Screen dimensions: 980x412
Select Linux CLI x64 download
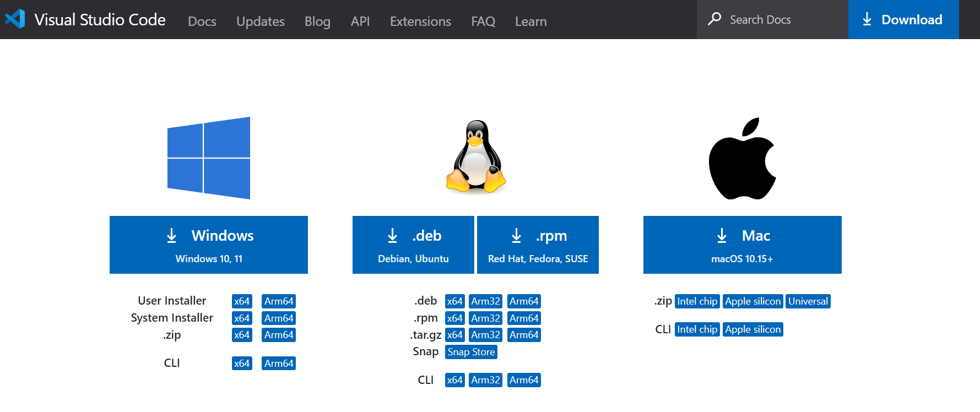455,380
